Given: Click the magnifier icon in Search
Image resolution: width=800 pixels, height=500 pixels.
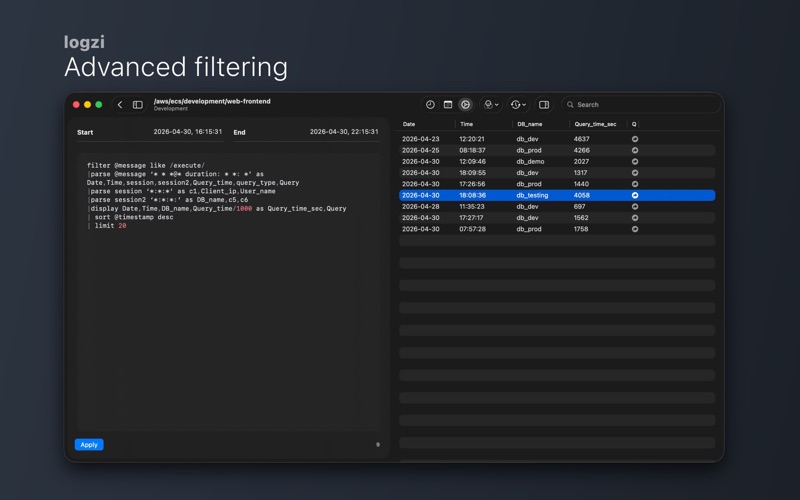Looking at the screenshot, I should coord(570,105).
